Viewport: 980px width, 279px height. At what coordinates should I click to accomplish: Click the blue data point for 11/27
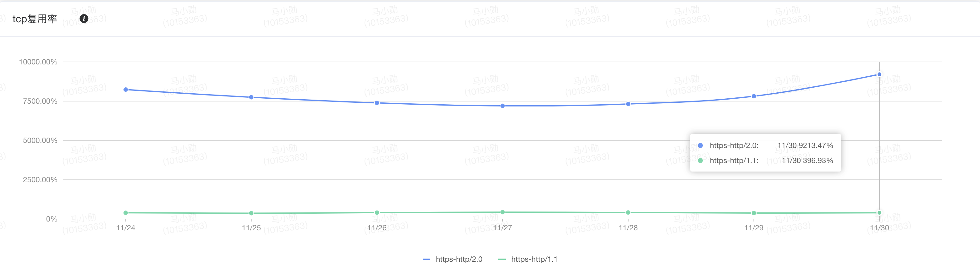click(503, 106)
